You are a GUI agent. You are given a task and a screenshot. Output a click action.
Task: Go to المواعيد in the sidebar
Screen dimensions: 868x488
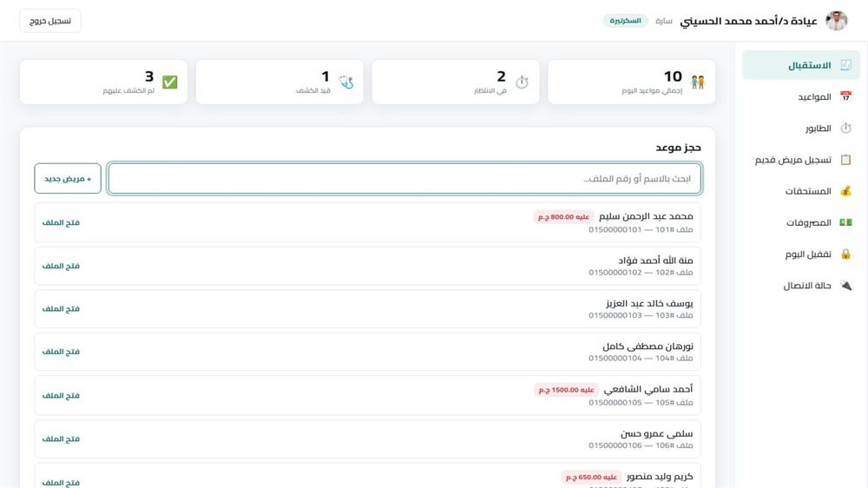(x=801, y=96)
